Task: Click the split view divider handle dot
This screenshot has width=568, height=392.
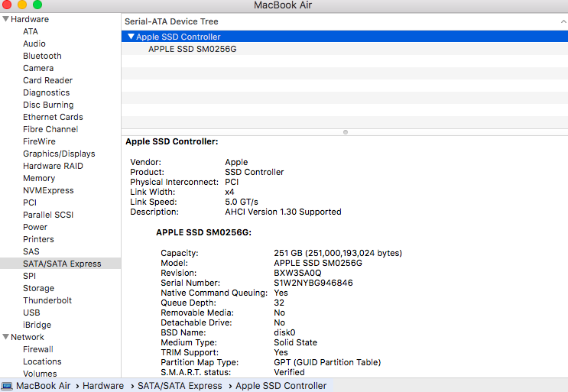Action: pyautogui.click(x=346, y=132)
